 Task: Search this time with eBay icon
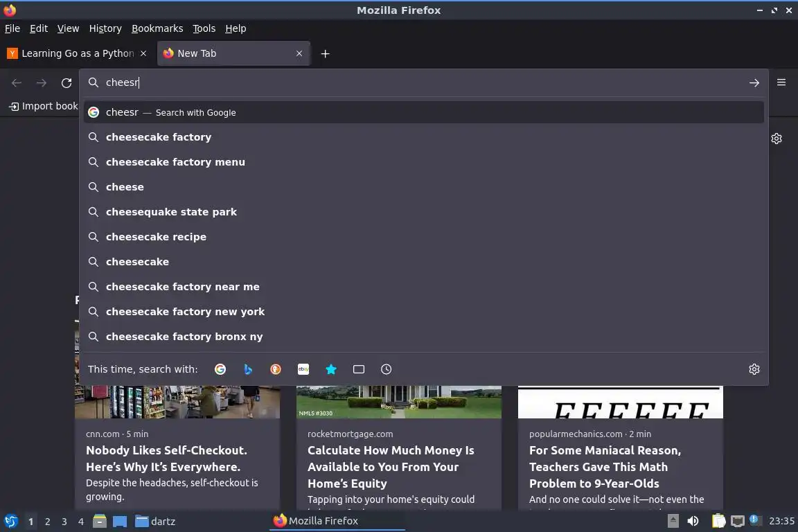[303, 369]
